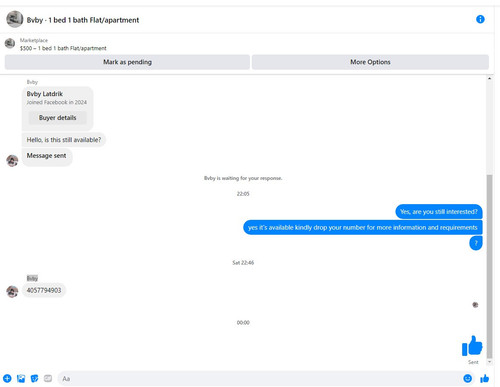
Task: Click Bvby avatar beside phone number
Action: pos(12,292)
